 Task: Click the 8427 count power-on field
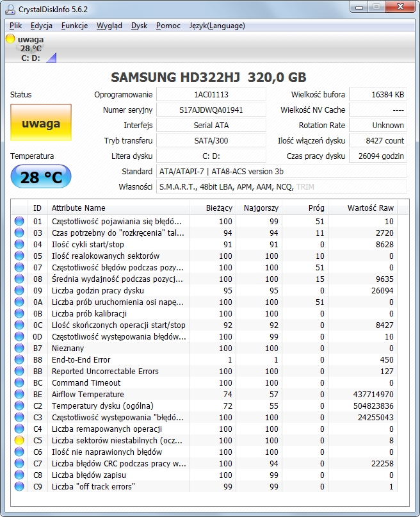(x=378, y=141)
